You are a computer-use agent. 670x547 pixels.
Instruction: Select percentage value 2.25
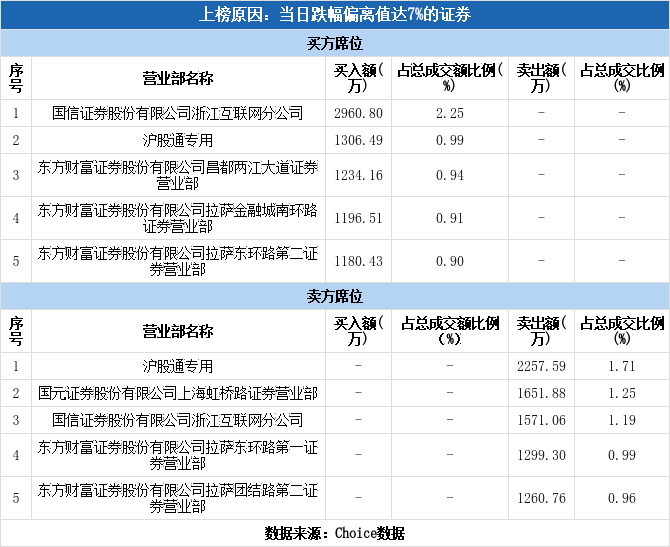click(450, 113)
